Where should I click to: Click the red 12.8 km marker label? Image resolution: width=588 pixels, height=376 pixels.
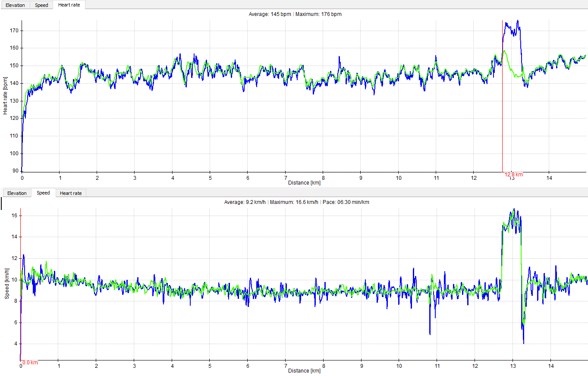513,175
